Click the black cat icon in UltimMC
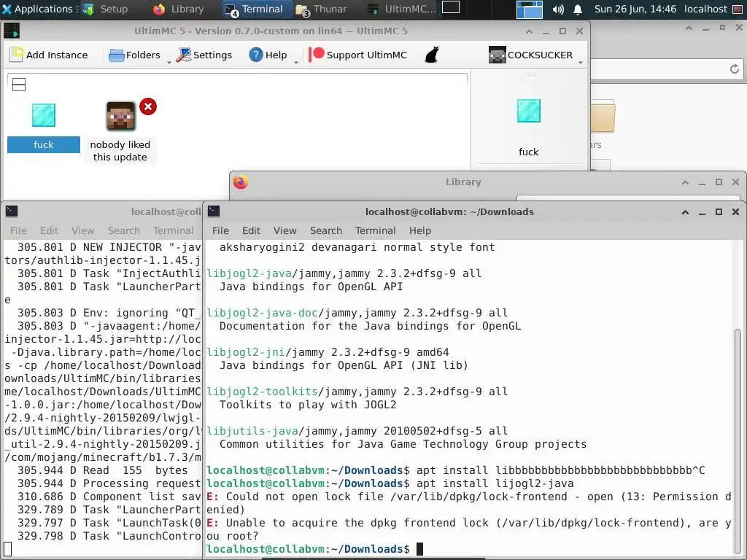Viewport: 747px width, 560px height. [x=432, y=55]
